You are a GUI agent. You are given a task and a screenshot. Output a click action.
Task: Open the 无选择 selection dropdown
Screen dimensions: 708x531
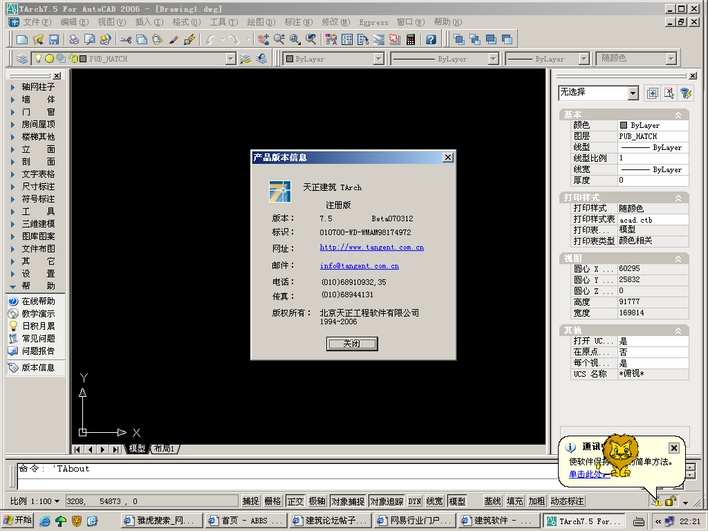coord(633,93)
